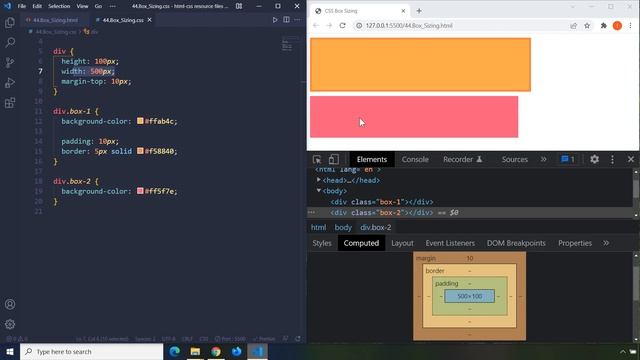Open the Explorer view in VS Code
The image size is (640, 360).
[10, 22]
